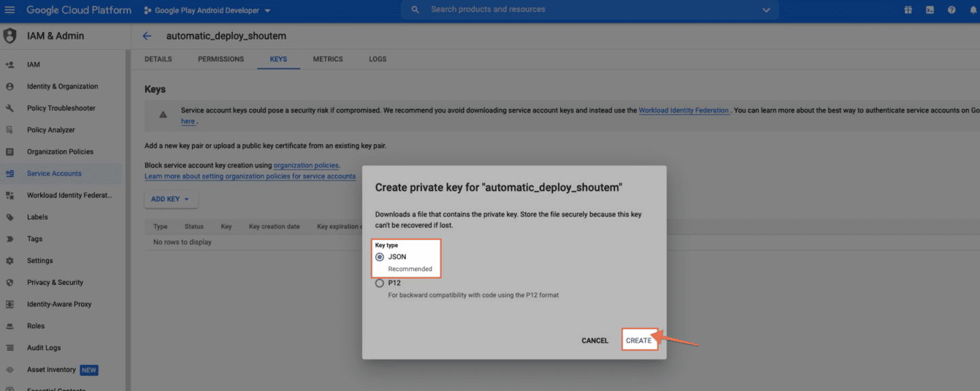
Task: Switch to the METRICS tab
Action: (x=327, y=59)
